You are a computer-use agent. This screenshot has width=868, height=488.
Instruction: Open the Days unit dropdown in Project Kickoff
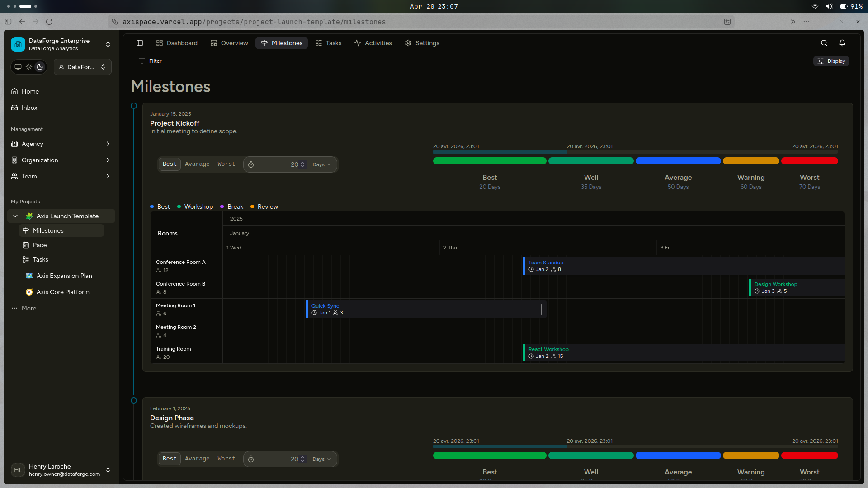[x=321, y=164]
